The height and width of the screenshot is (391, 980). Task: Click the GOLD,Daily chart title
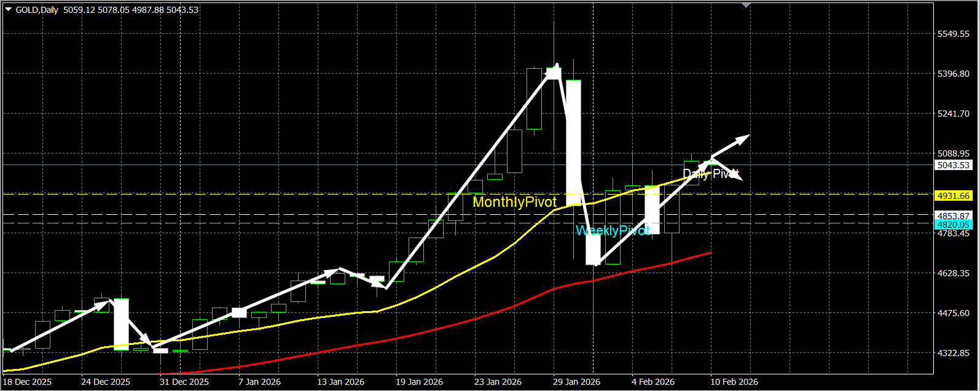click(37, 10)
